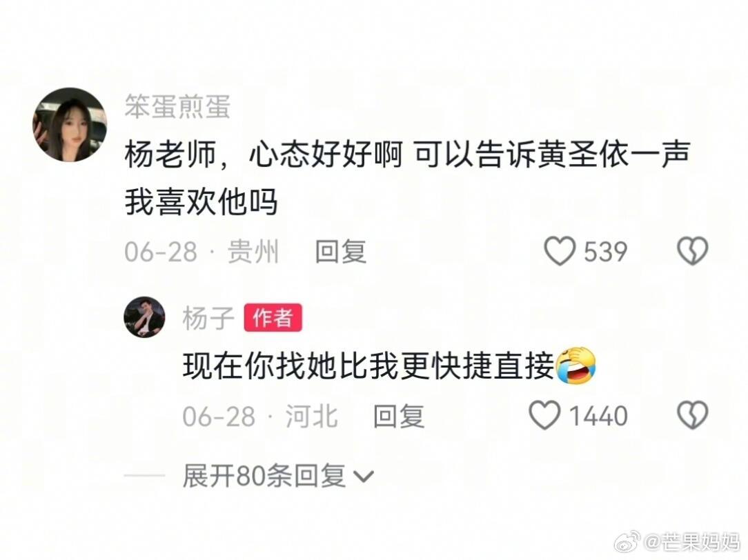Click the 杨子 username
748x560 pixels.
coord(208,318)
